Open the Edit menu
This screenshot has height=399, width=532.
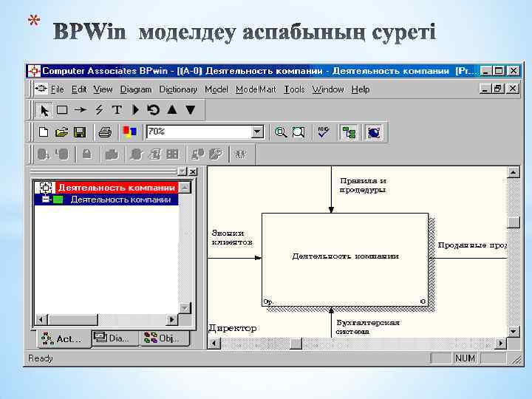click(x=79, y=89)
